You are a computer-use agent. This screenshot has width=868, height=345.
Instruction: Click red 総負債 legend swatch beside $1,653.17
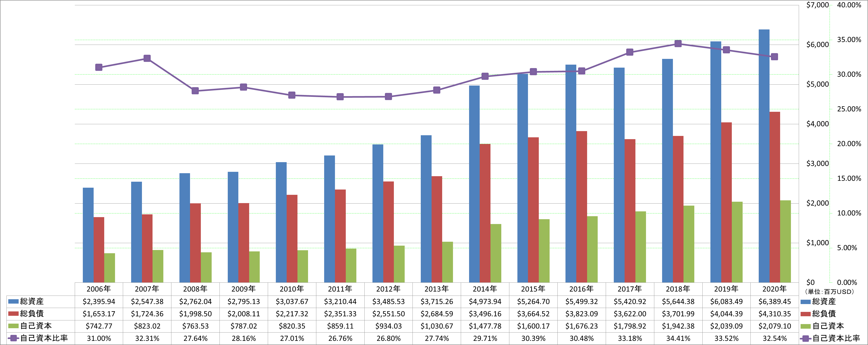pos(13,314)
